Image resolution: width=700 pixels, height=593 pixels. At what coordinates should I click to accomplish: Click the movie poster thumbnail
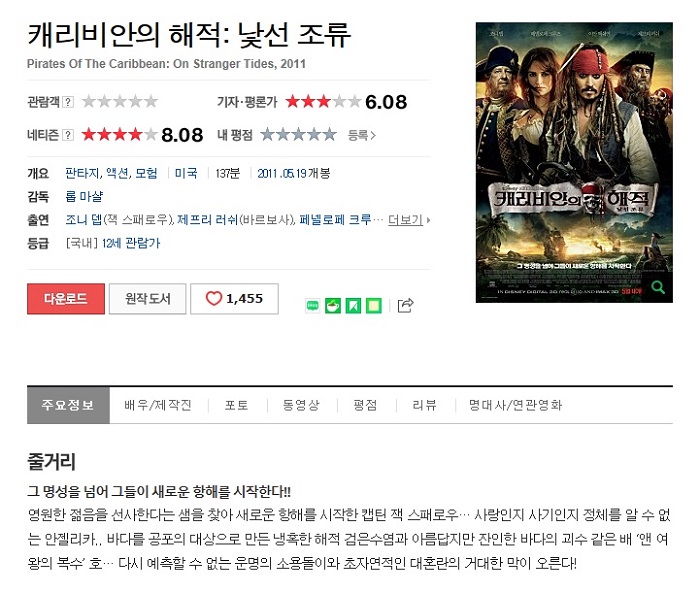click(x=574, y=163)
